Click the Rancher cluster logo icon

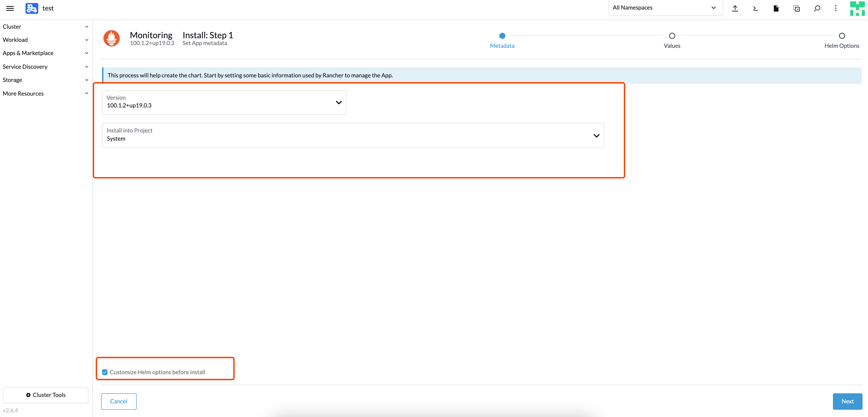click(x=32, y=8)
